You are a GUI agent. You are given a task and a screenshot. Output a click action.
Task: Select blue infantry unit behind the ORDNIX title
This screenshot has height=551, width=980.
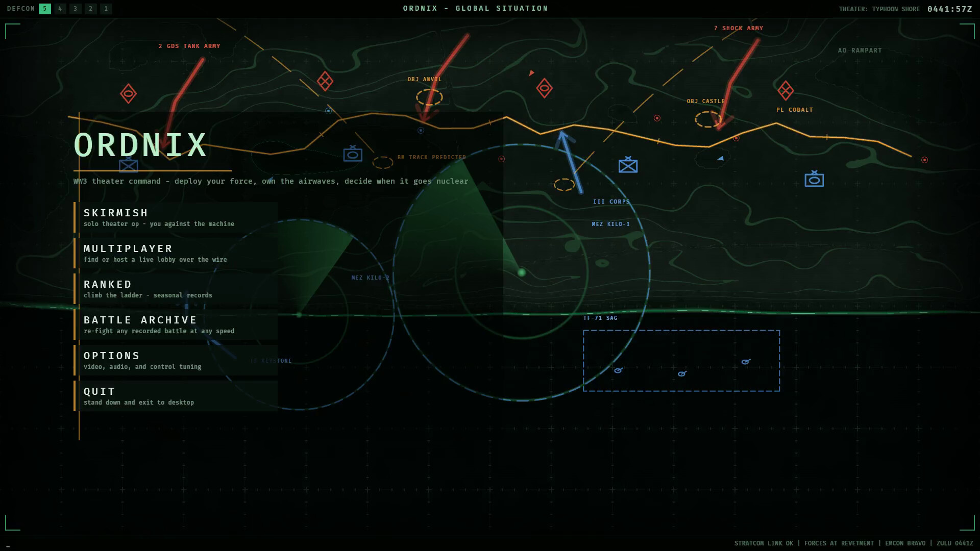point(129,164)
